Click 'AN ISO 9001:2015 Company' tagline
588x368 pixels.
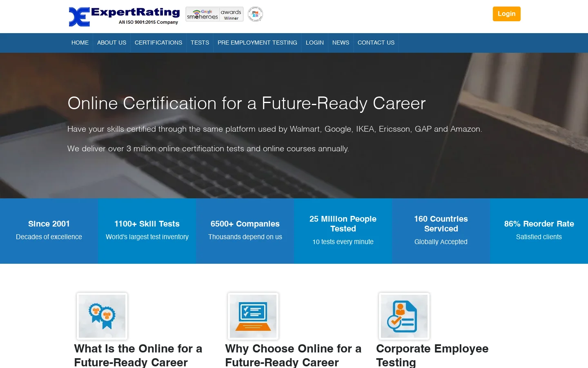pos(148,22)
